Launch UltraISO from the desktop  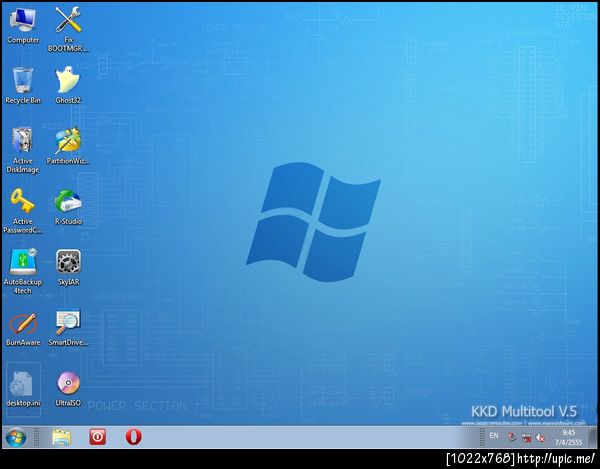click(x=68, y=388)
